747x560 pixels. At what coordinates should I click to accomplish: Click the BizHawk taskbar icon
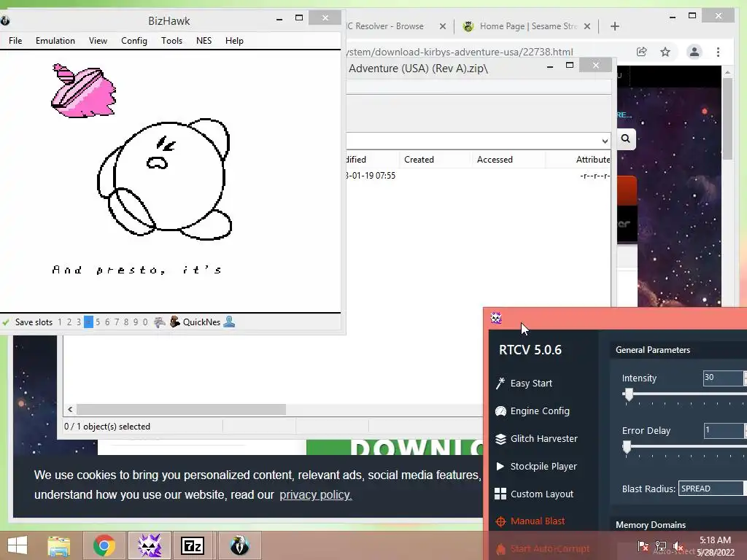(239, 545)
